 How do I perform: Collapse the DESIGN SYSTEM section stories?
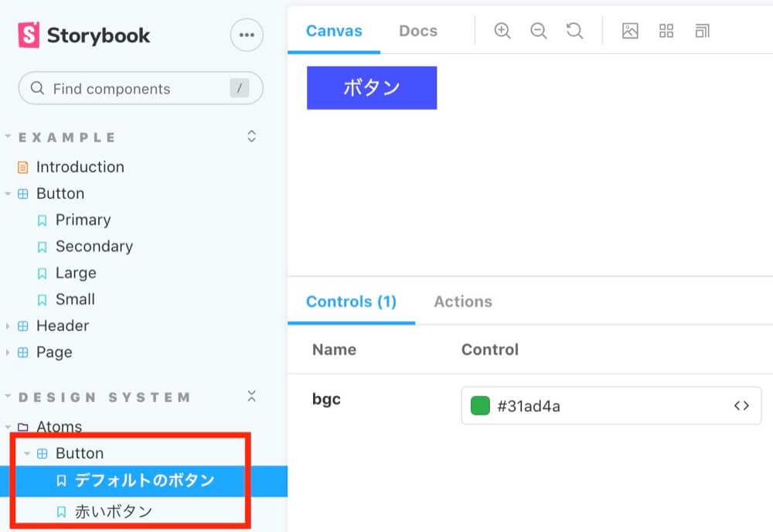(251, 396)
